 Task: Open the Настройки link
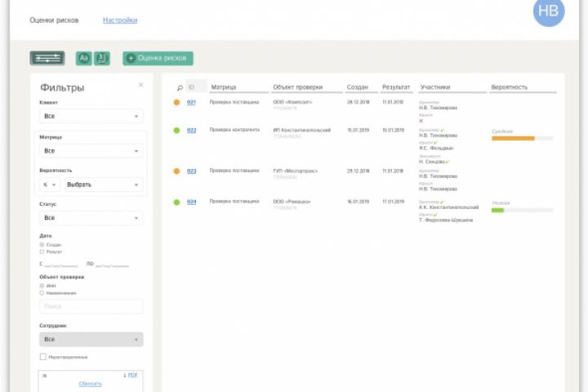point(120,20)
